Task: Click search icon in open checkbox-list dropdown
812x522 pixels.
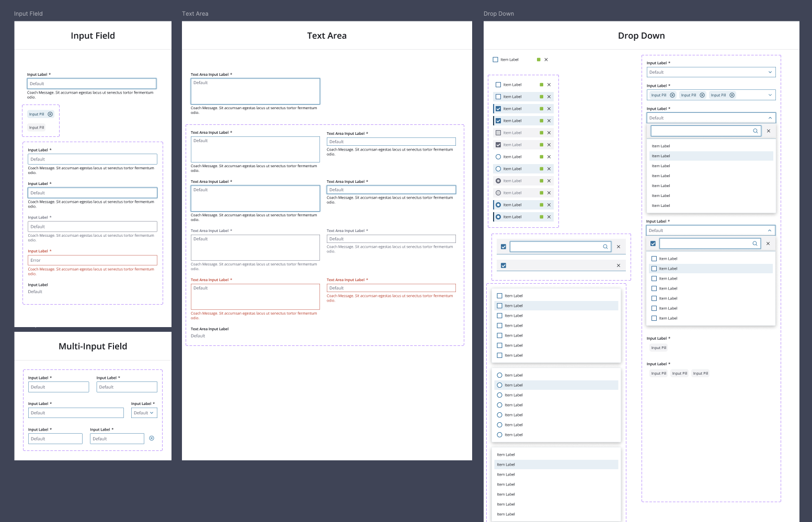Action: point(755,243)
